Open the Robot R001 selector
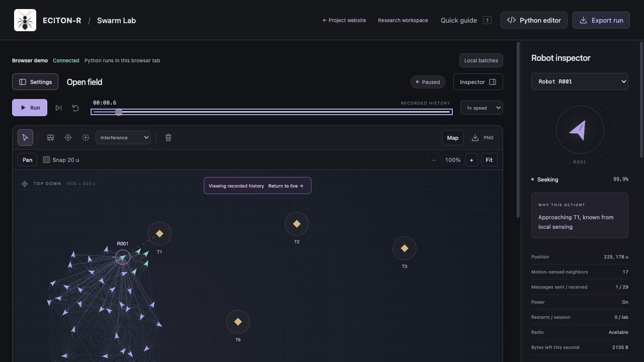This screenshot has height=362, width=644. coord(580,81)
